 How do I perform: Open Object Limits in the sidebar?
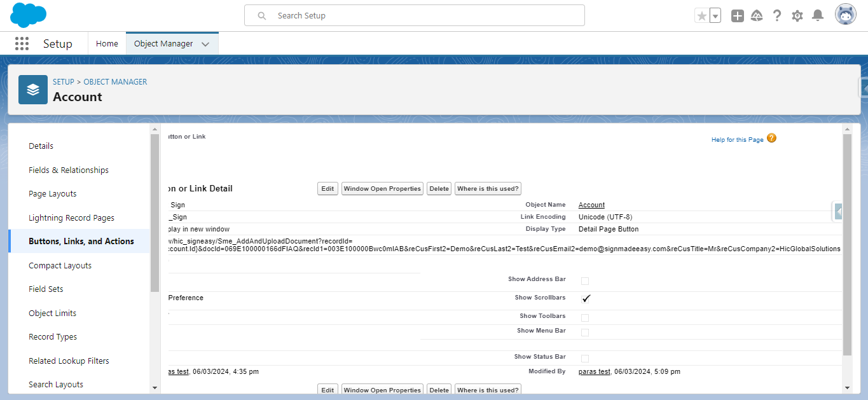[53, 314]
